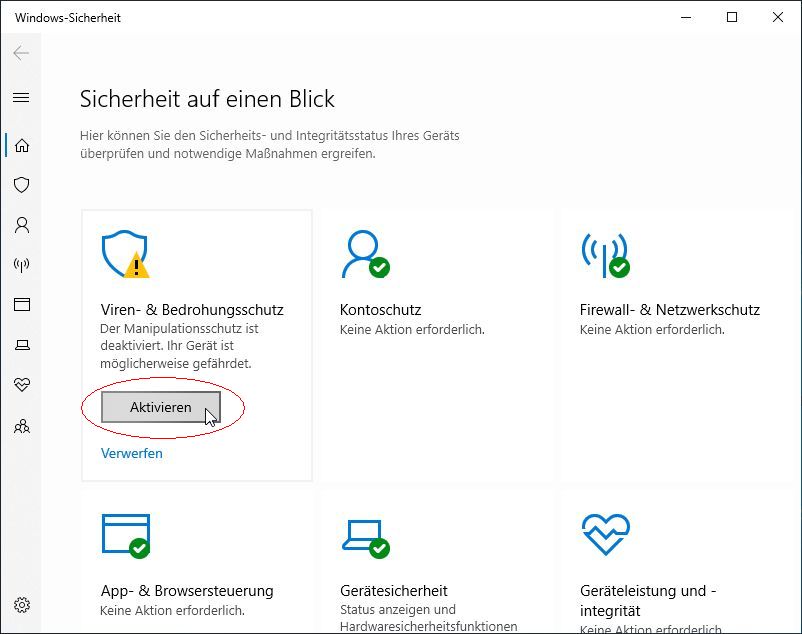Image resolution: width=802 pixels, height=634 pixels.
Task: Click the Verwerfen link
Action: 131,453
